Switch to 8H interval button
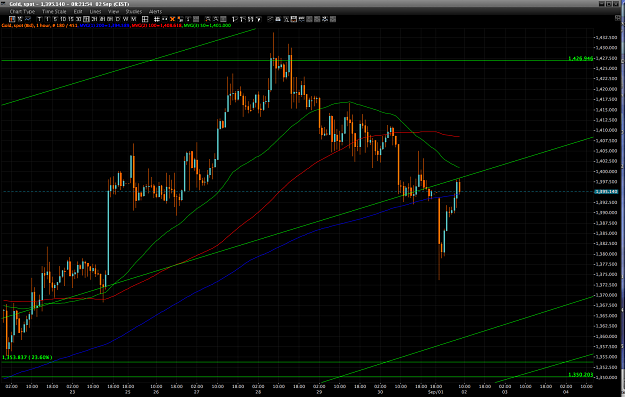This screenshot has height=397, width=625. coord(110,19)
